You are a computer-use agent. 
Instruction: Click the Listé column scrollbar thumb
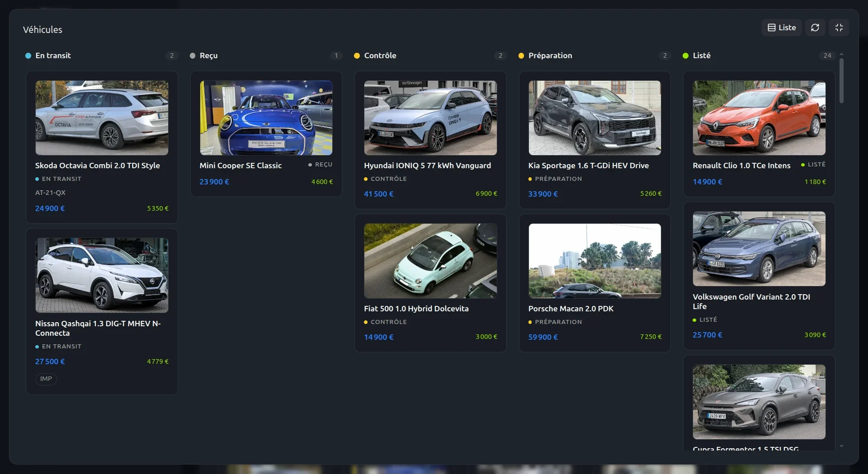click(x=841, y=80)
